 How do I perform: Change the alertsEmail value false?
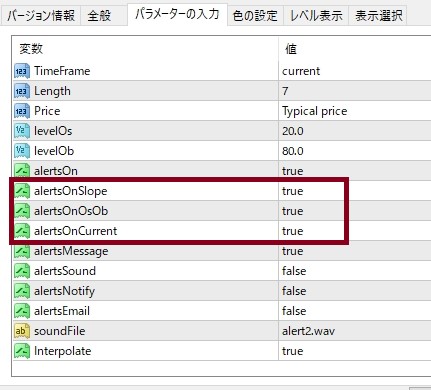[x=294, y=311]
